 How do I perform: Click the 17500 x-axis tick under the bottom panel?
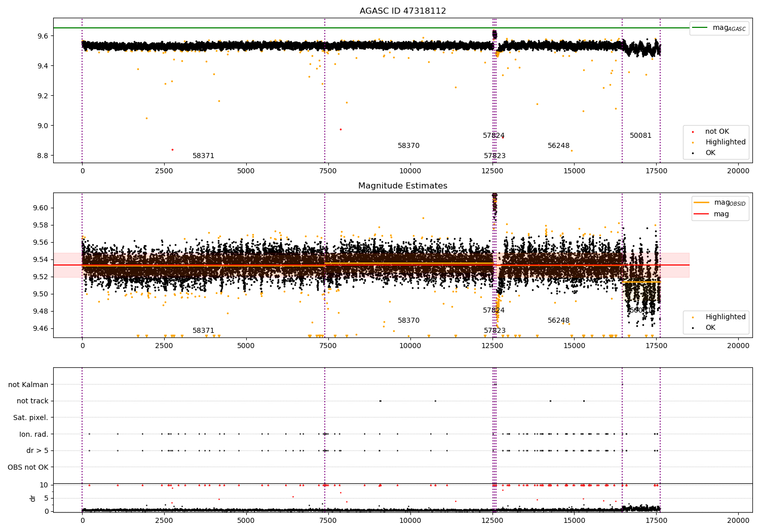tap(656, 521)
